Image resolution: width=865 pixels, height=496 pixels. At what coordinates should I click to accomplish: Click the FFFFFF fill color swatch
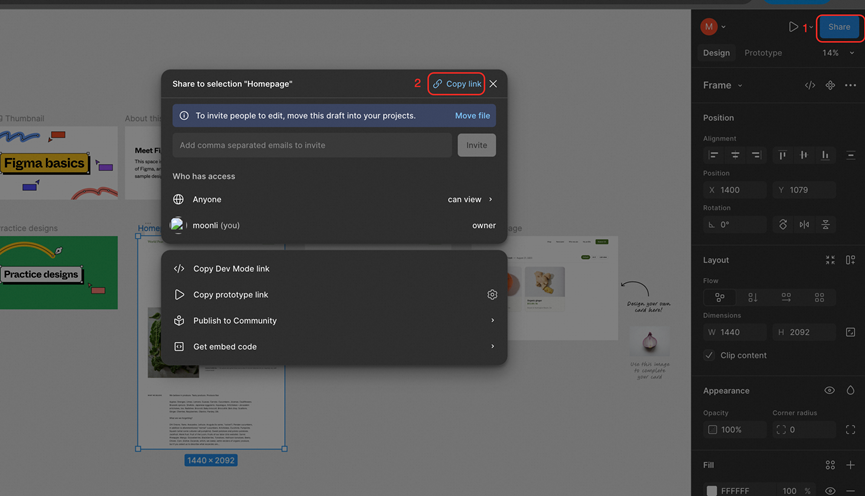(712, 490)
